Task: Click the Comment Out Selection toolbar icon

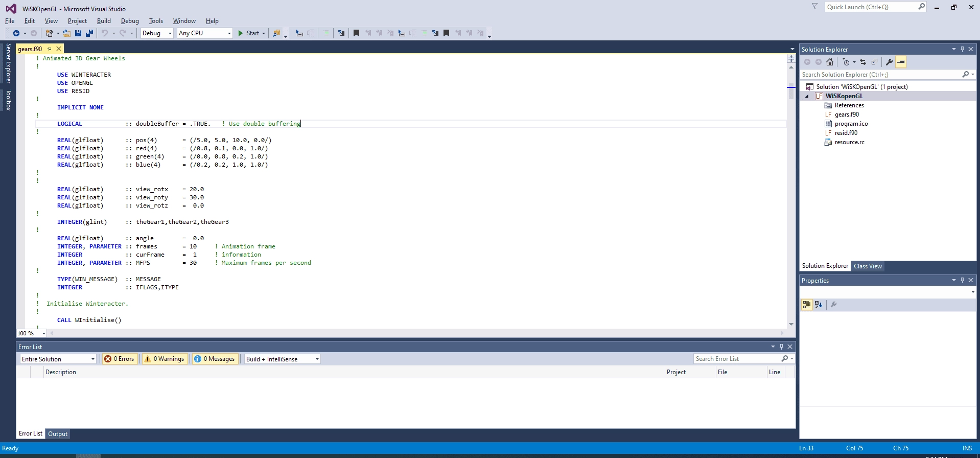Action: 326,33
